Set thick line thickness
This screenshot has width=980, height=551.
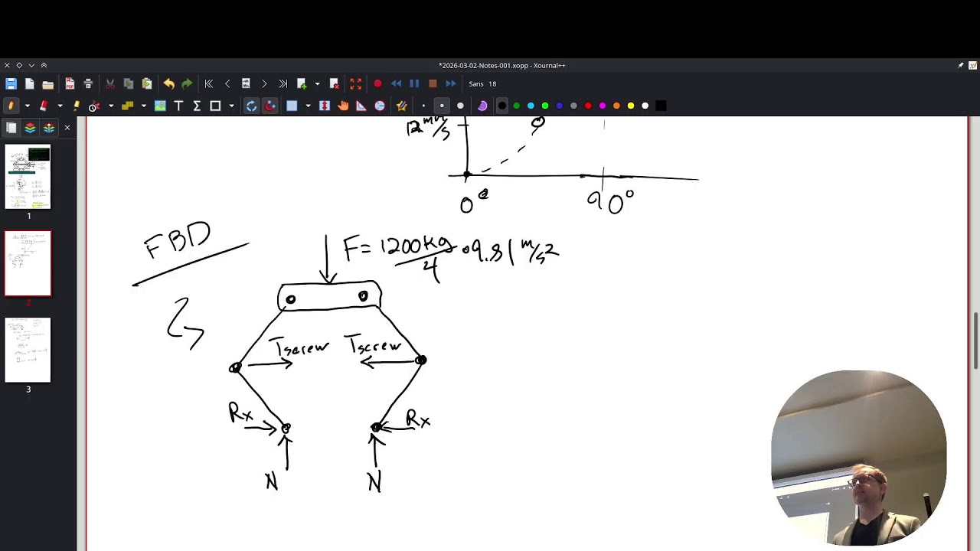[x=460, y=106]
